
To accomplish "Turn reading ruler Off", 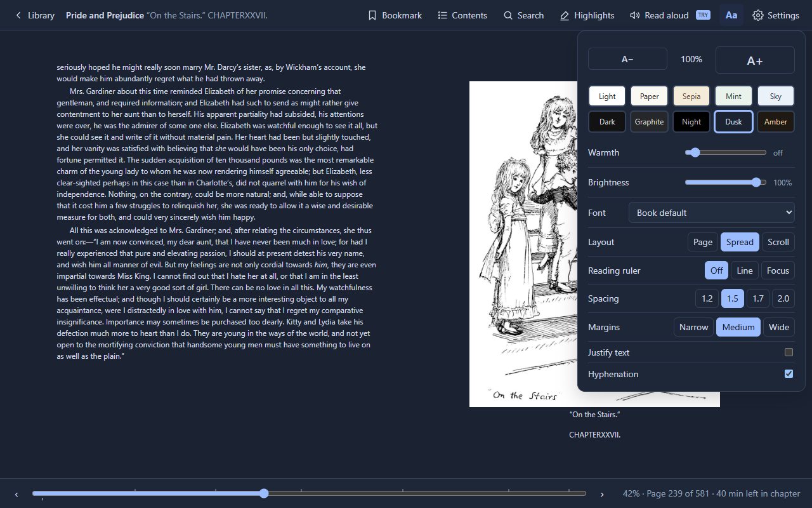I will coord(717,271).
